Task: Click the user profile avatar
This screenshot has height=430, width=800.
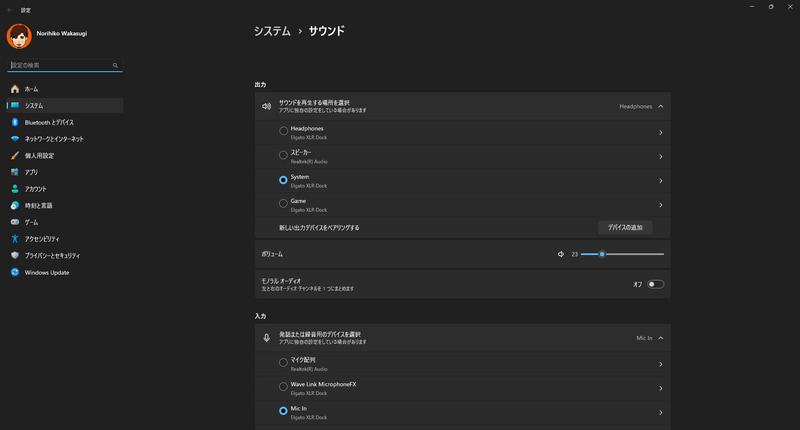Action: [x=19, y=36]
